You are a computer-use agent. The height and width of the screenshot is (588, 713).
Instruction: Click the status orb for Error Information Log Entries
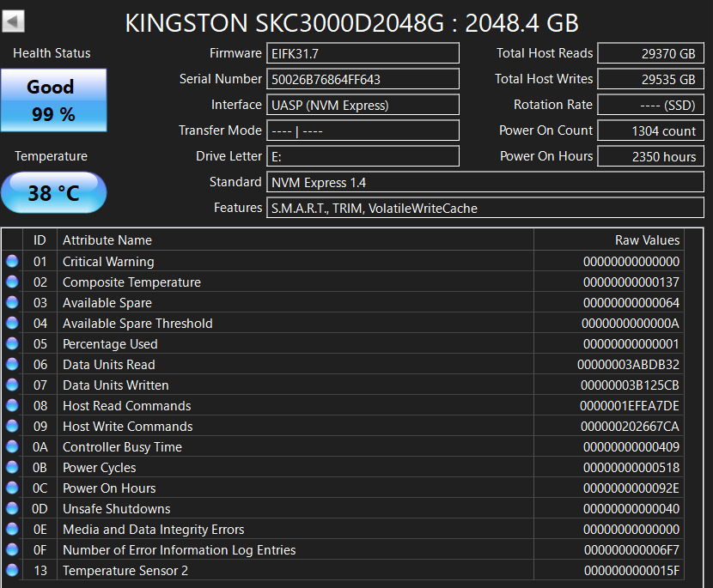pos(12,550)
